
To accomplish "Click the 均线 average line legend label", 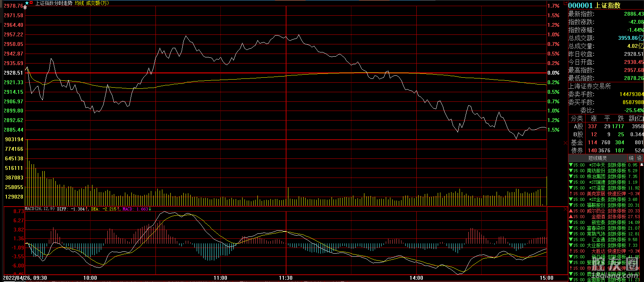I will (x=79, y=3).
